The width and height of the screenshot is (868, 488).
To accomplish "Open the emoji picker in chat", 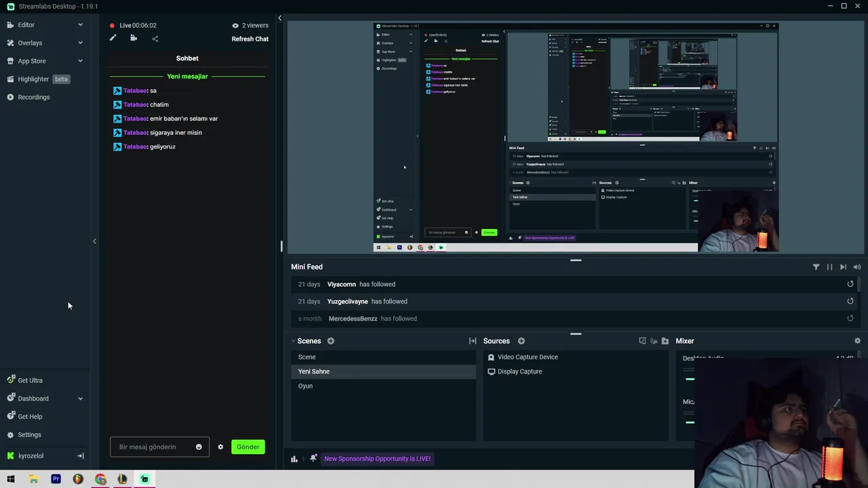I will click(x=199, y=447).
